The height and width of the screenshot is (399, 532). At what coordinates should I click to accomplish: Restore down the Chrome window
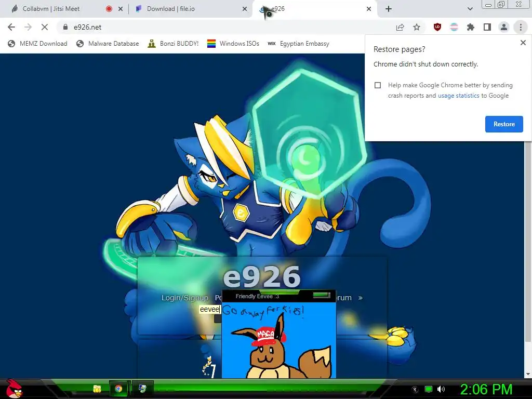click(501, 5)
